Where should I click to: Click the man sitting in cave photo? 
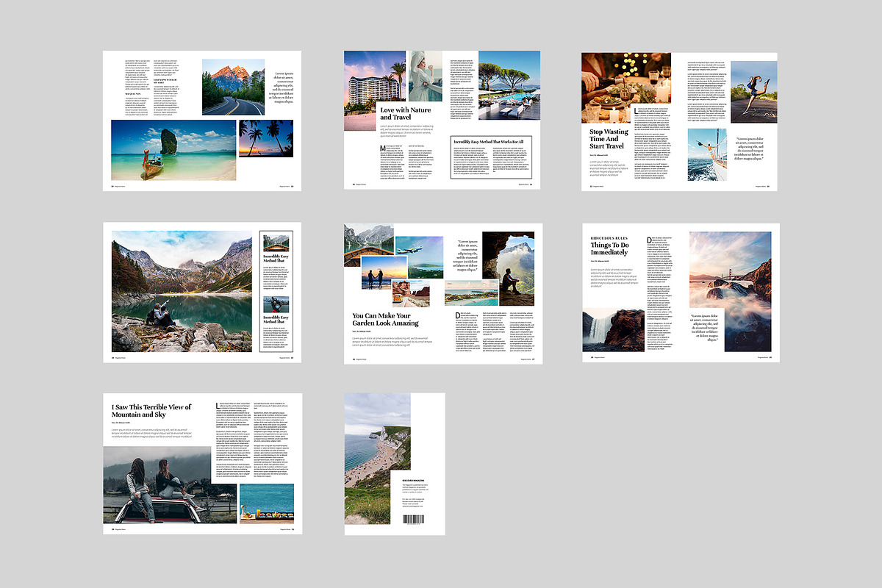tap(509, 270)
